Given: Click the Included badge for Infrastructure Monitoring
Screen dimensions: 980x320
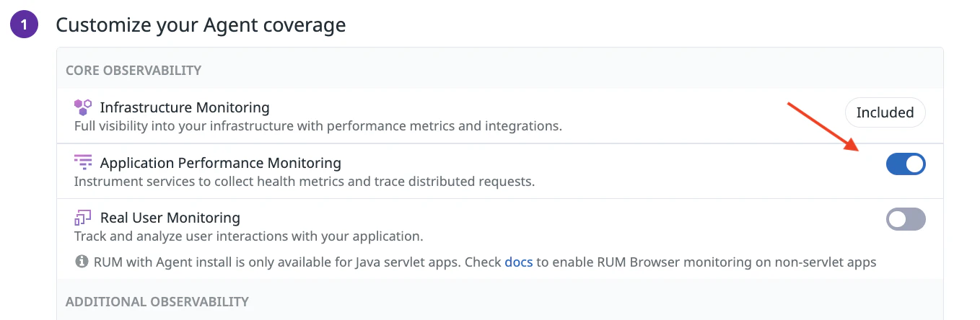Looking at the screenshot, I should [885, 112].
